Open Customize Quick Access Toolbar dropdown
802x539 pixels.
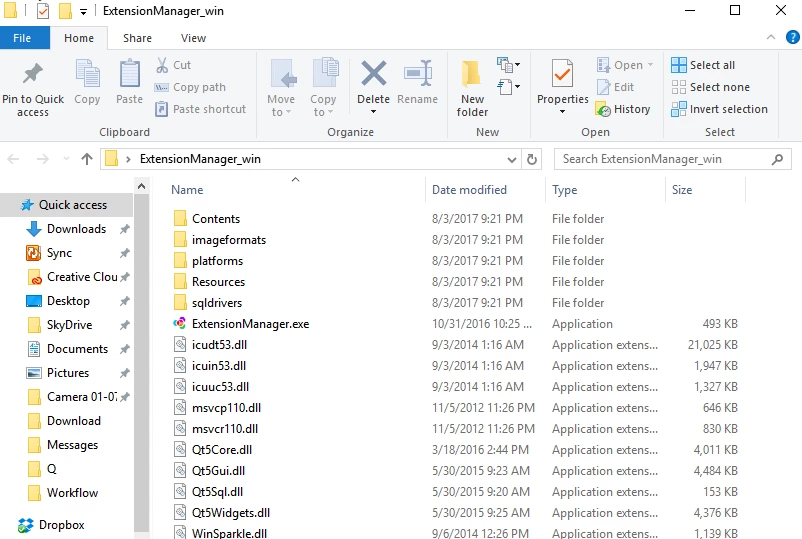click(83, 11)
